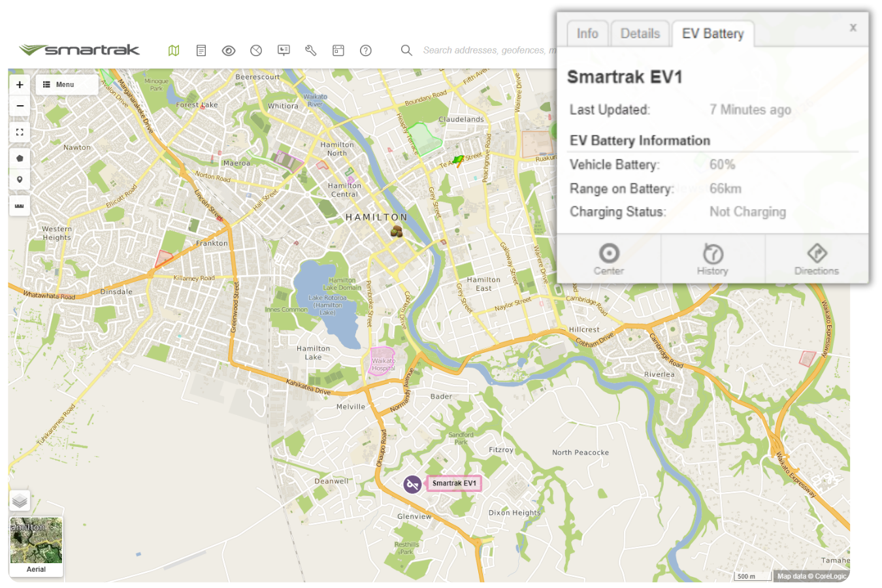882x588 pixels.
Task: Open the map Menu button
Action: [x=67, y=85]
